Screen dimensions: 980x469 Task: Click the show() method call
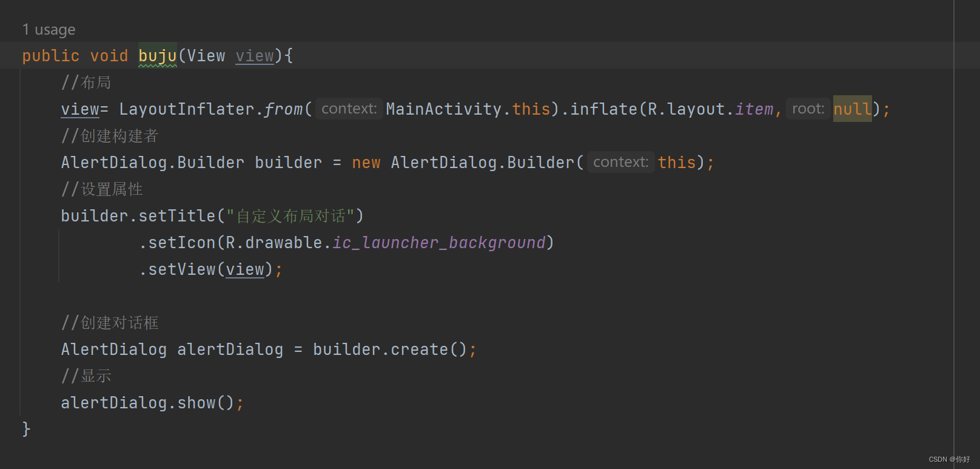(x=206, y=403)
